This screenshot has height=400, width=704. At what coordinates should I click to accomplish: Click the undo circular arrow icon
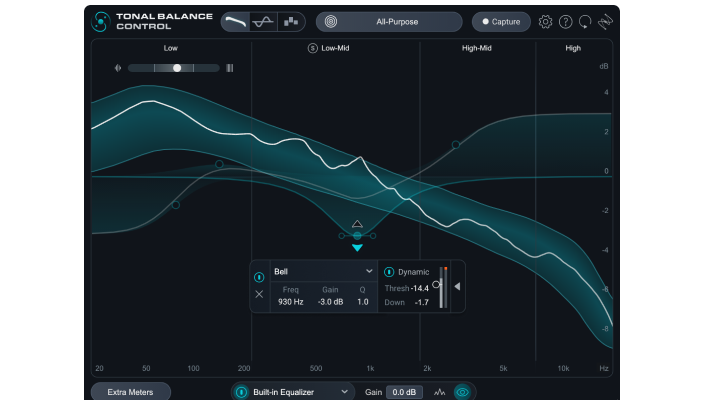[x=585, y=21]
